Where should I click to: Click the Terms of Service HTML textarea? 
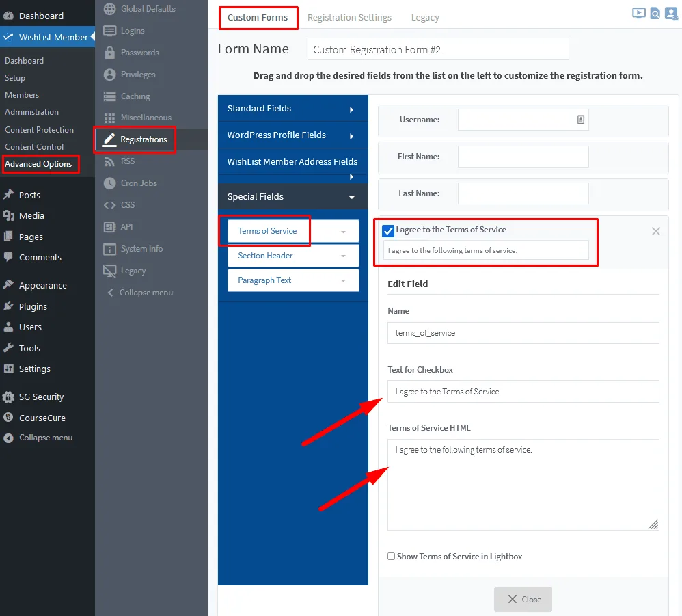523,485
